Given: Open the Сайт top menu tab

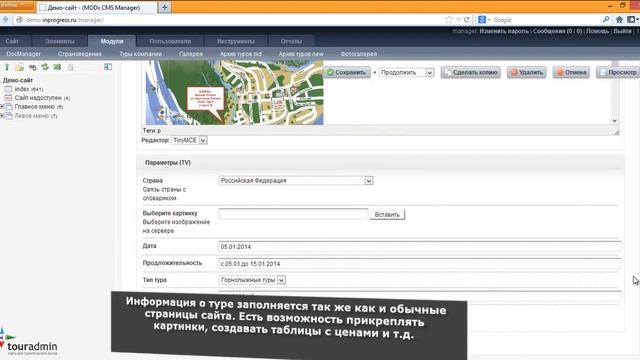Looking at the screenshot, I should 12,41.
